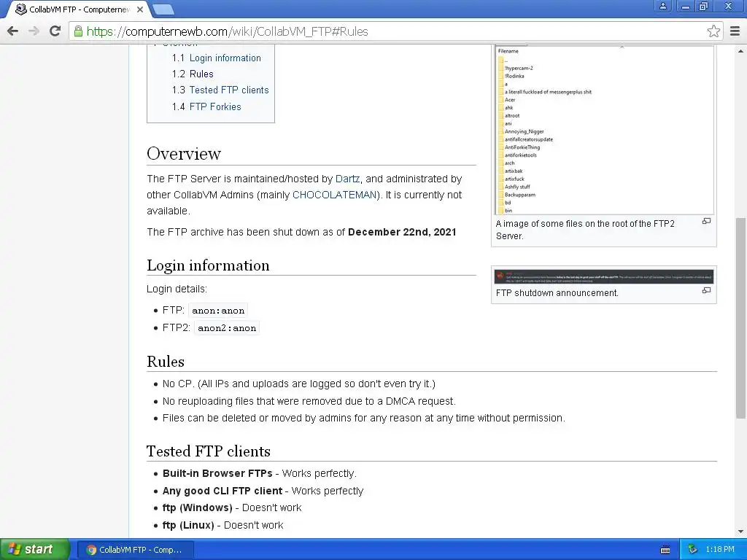Close the CollabVM FTP tab
747x560 pixels.
[140, 9]
